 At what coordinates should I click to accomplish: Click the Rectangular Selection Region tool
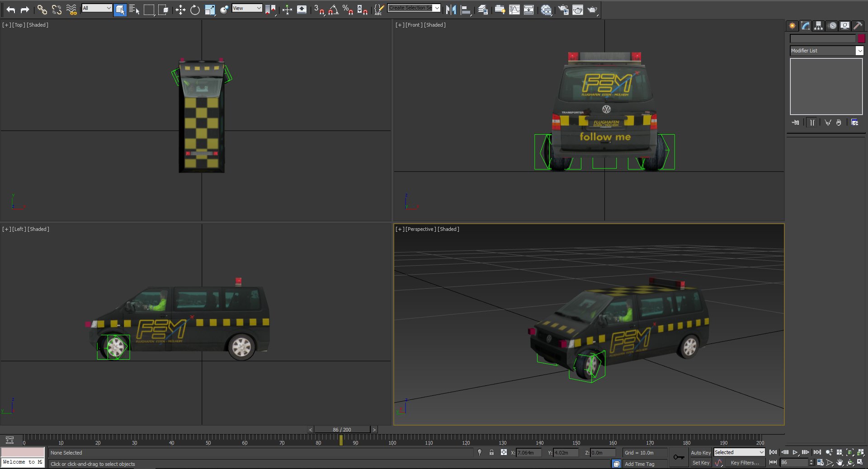(149, 9)
